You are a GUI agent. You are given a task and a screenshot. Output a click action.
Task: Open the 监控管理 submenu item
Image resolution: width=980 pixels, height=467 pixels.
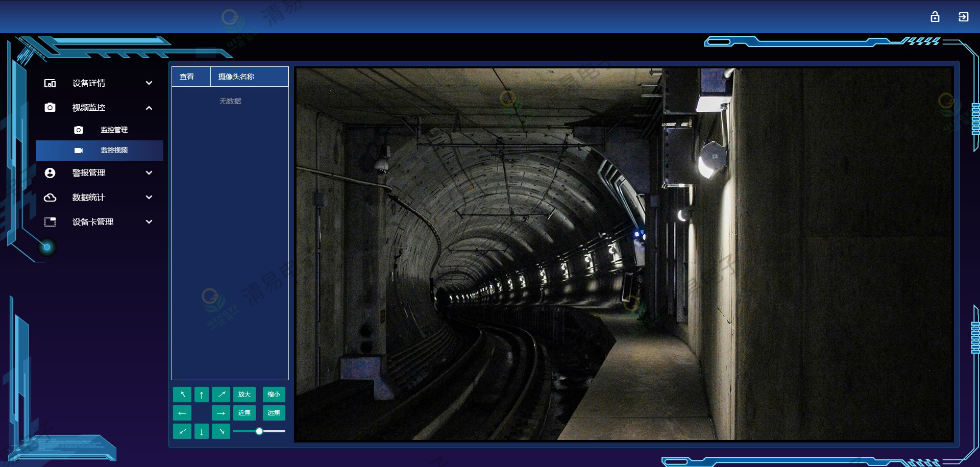click(x=114, y=130)
